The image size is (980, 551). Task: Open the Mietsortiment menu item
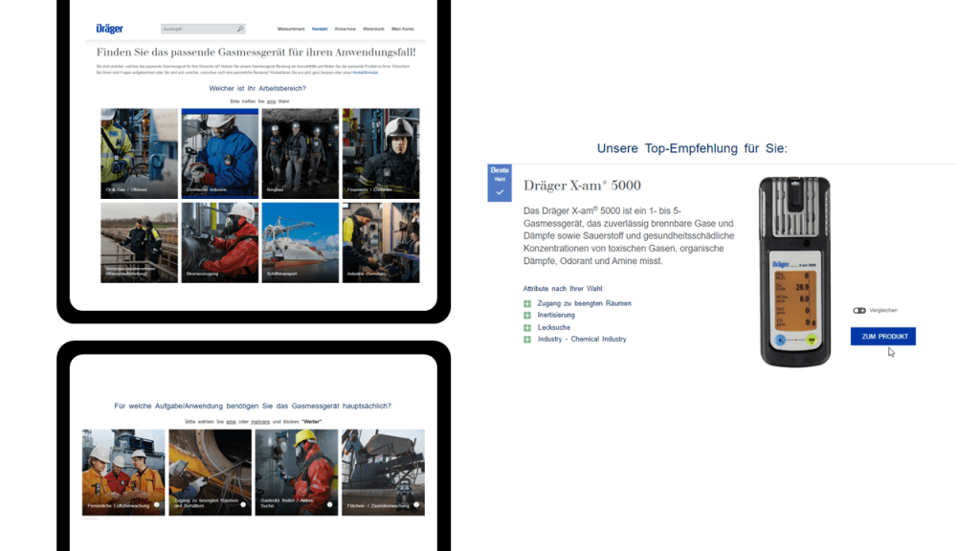point(291,29)
